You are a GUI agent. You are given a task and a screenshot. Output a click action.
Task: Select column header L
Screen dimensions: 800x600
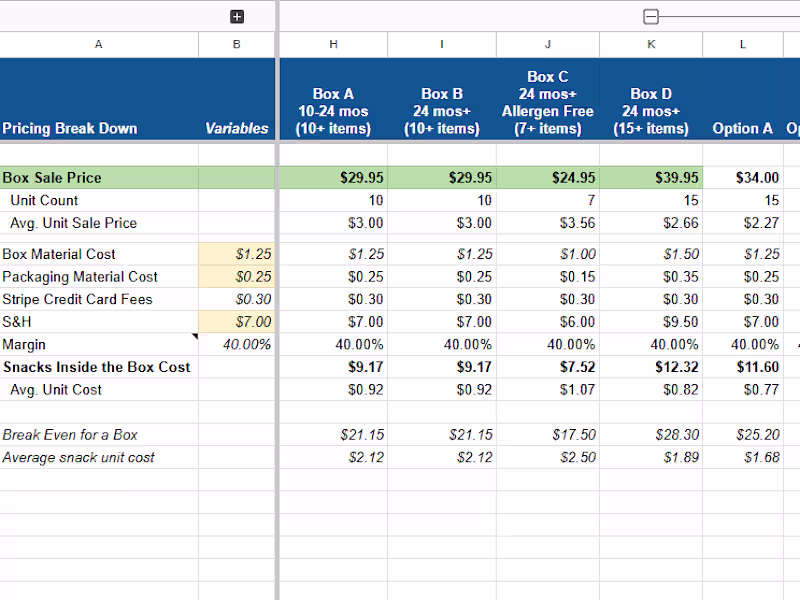(x=742, y=44)
